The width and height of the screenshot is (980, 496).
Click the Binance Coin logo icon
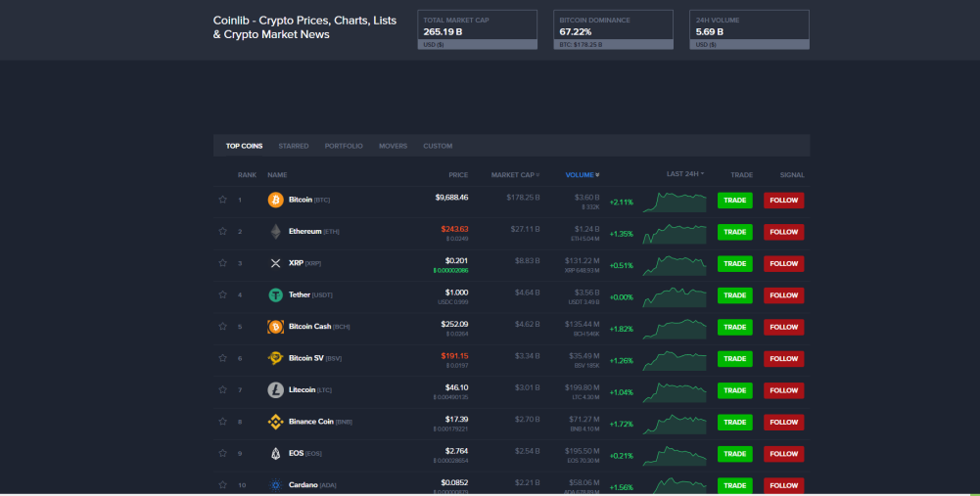[275, 422]
